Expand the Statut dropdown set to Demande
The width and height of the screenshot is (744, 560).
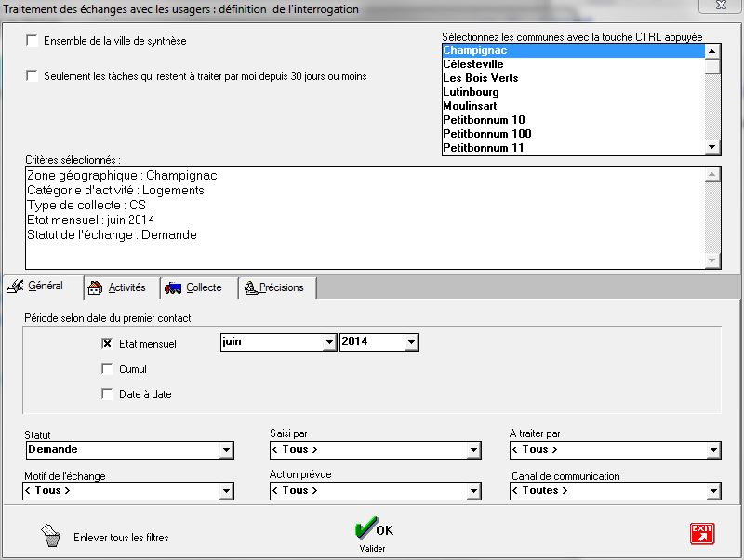pyautogui.click(x=226, y=450)
